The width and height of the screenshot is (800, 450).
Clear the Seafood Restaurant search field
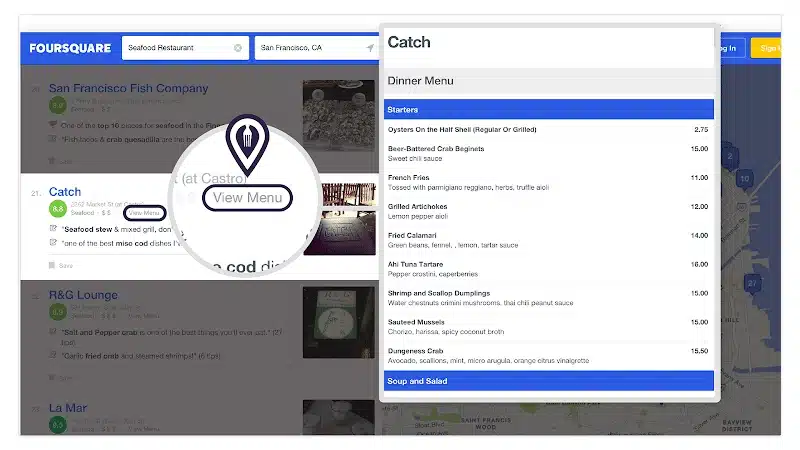click(x=238, y=48)
